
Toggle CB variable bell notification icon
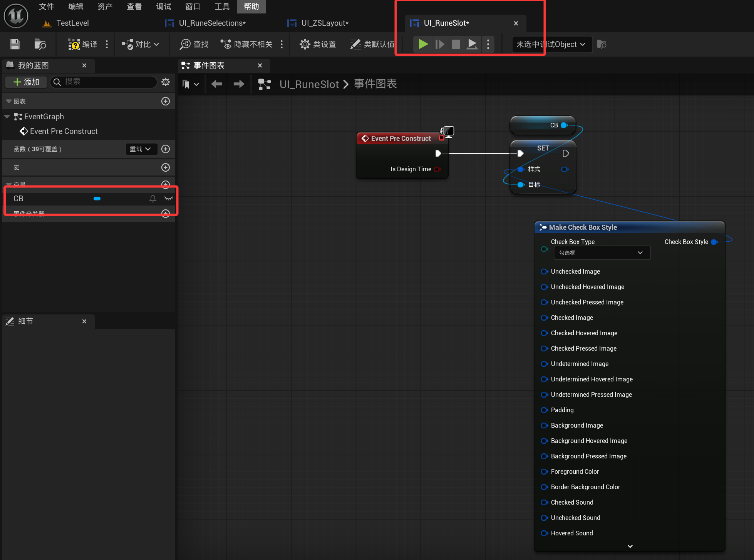[153, 198]
